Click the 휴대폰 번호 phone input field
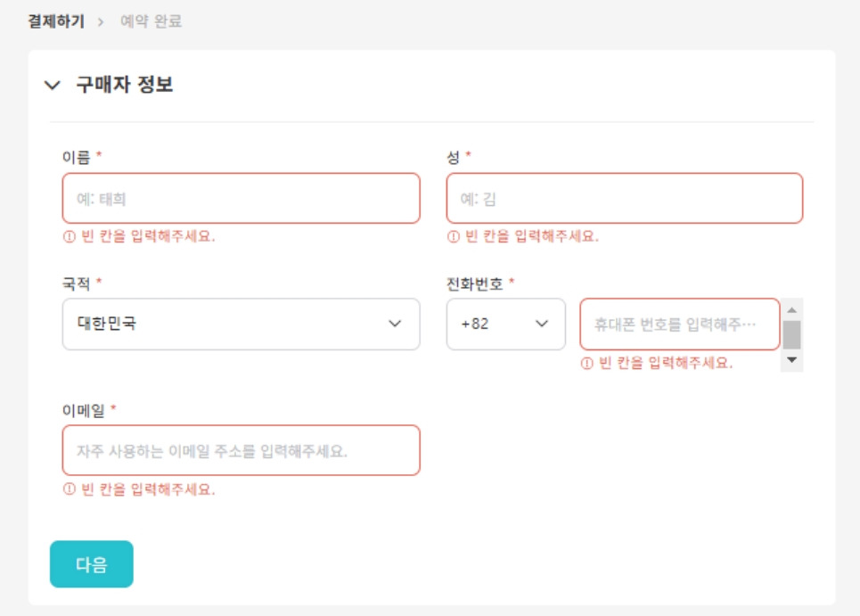Image resolution: width=860 pixels, height=616 pixels. (679, 324)
